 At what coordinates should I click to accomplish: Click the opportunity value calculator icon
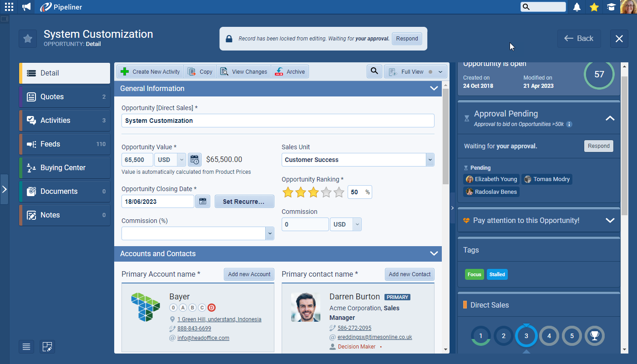195,160
